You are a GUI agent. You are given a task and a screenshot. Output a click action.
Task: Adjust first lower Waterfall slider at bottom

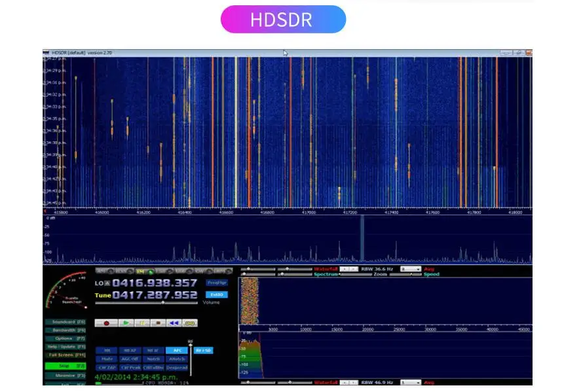tap(258, 383)
